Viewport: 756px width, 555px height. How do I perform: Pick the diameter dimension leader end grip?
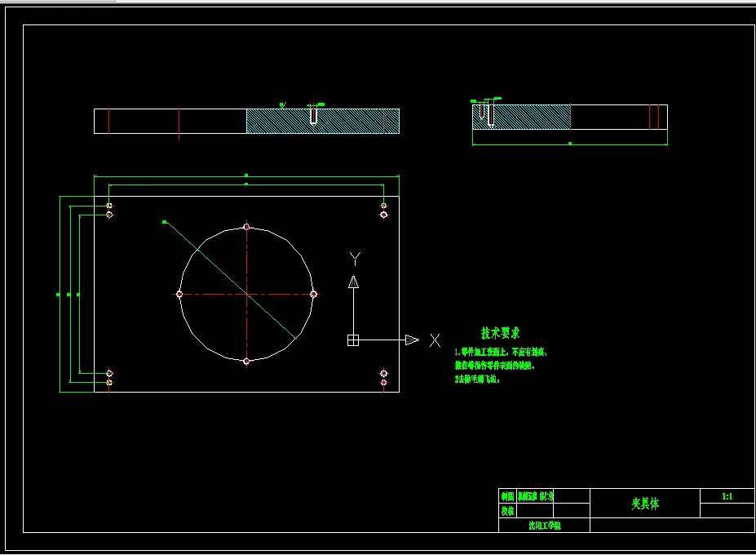coord(165,222)
